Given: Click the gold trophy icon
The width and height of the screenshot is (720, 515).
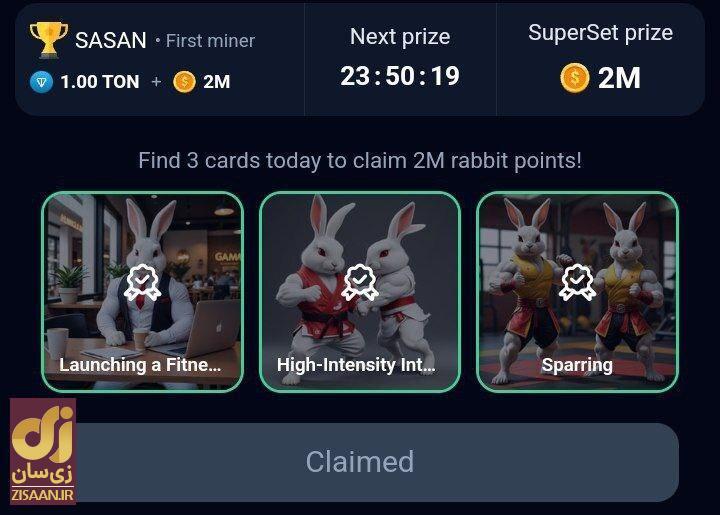Looking at the screenshot, I should [x=49, y=40].
